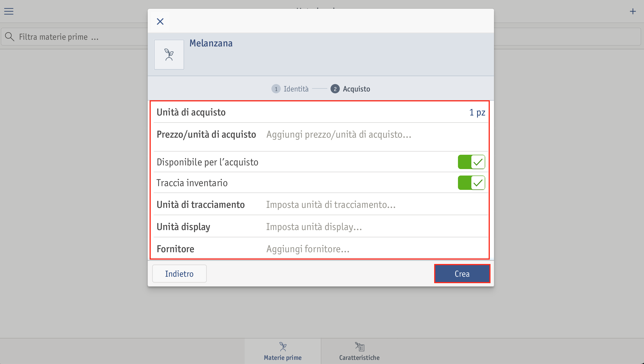
Task: Open the Unità di acquisto value 1 pz
Action: pos(477,112)
